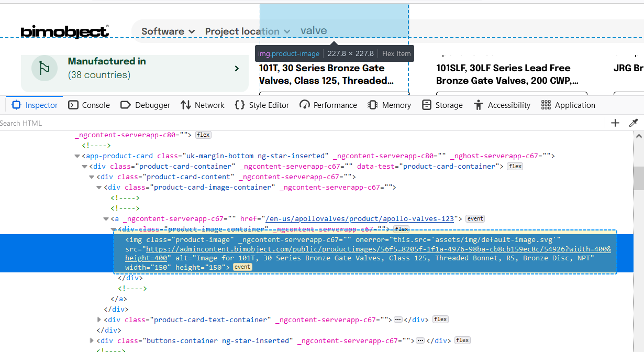
Task: Open the apollo-valves-123 href link
Action: click(x=360, y=219)
